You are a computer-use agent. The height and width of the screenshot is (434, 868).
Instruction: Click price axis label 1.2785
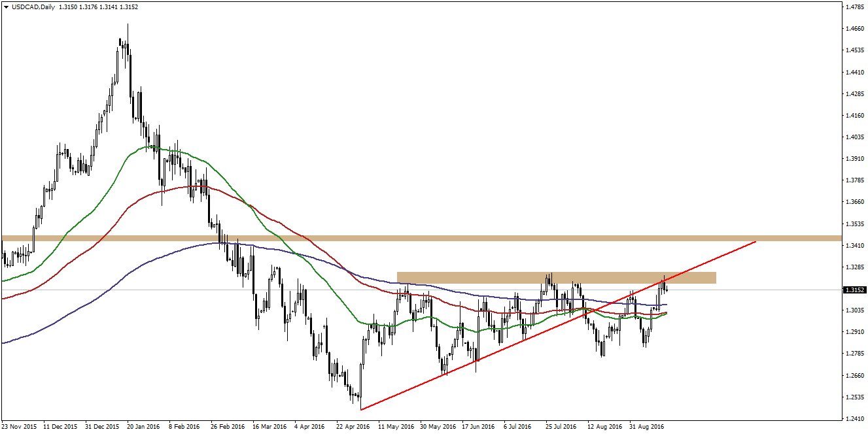click(856, 354)
